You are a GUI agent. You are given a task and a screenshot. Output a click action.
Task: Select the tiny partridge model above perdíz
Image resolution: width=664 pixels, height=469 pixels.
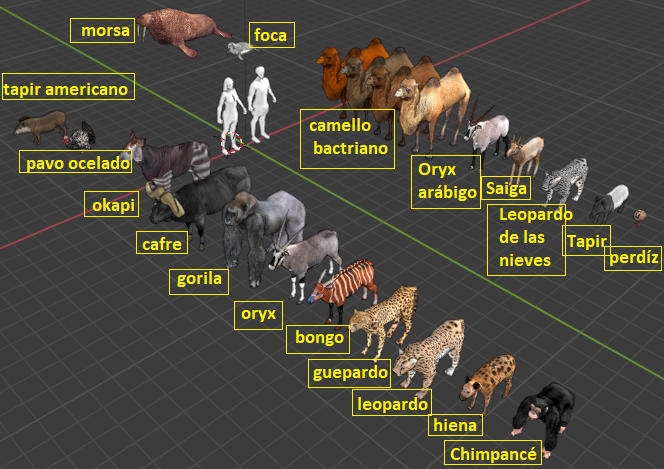point(639,217)
